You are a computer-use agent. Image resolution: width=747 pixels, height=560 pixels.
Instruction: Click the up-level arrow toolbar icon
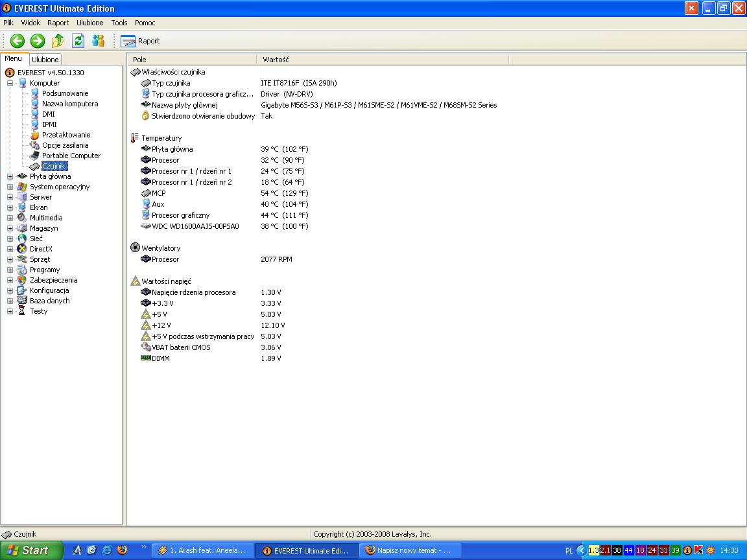[58, 41]
